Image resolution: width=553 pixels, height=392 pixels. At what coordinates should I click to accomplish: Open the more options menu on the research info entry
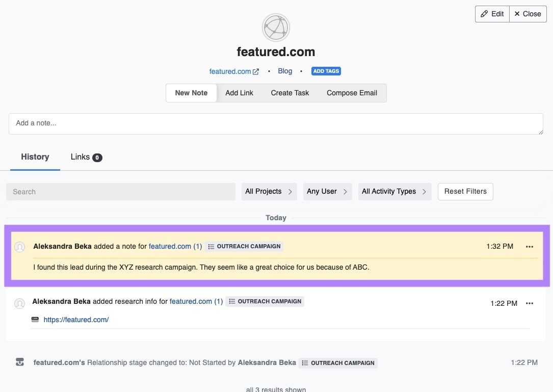529,303
